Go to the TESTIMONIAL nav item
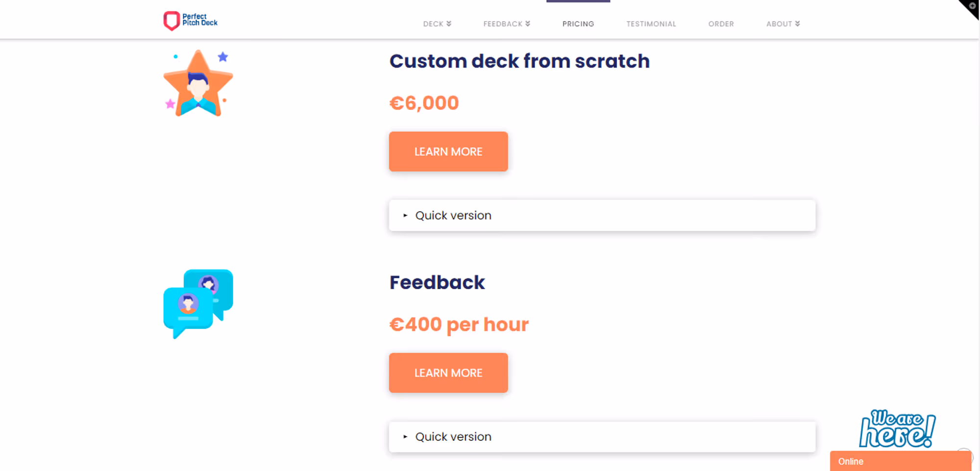980x471 pixels. point(651,24)
